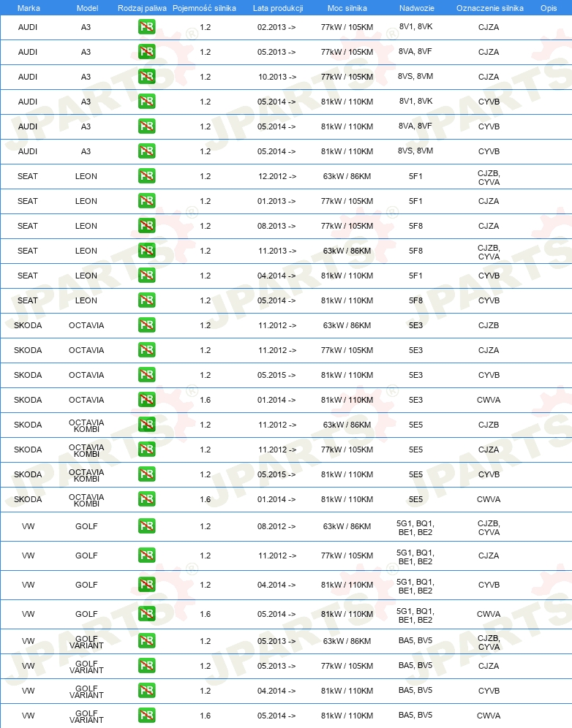The height and width of the screenshot is (728, 572).
Task: Click fuel icon in SEAT LEON 12.2012 row
Action: pos(146,176)
